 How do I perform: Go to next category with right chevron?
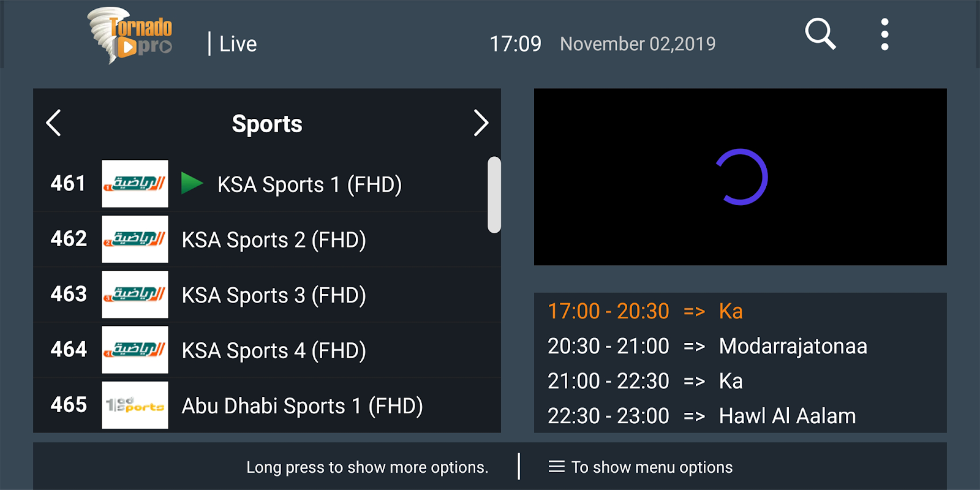(x=481, y=123)
